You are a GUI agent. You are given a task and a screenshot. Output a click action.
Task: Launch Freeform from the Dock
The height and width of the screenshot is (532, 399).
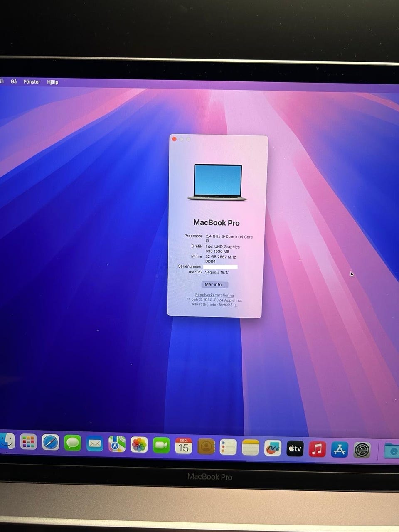(x=273, y=448)
